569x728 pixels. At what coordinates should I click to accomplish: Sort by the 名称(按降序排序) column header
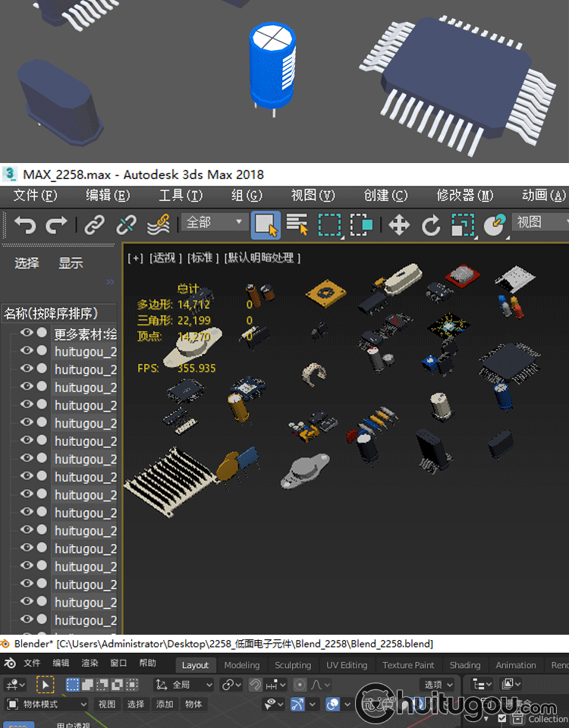(x=50, y=313)
